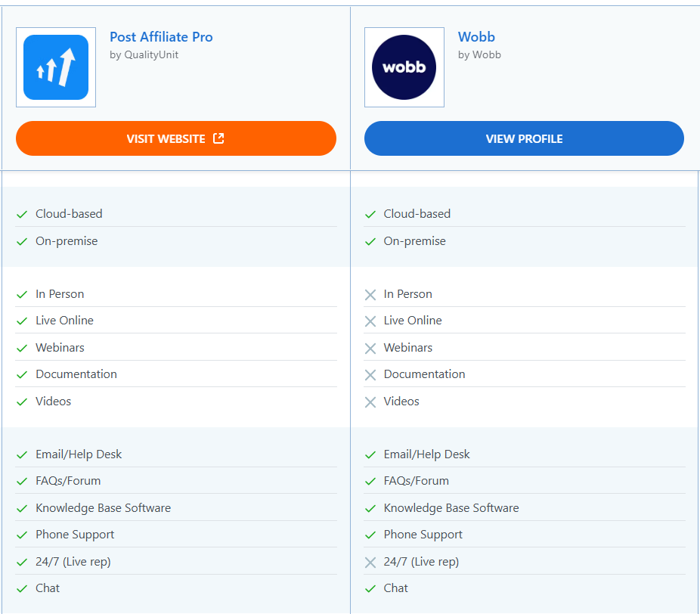
Task: Click the X icon beside 24/7 (Live rep) for Wobb
Action: [x=370, y=561]
